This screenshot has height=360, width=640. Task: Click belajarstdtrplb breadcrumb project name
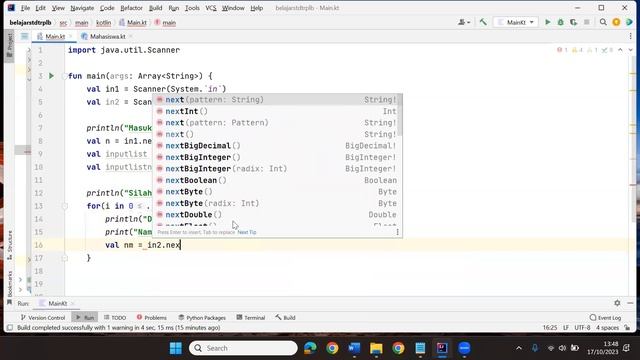pyautogui.click(x=30, y=22)
